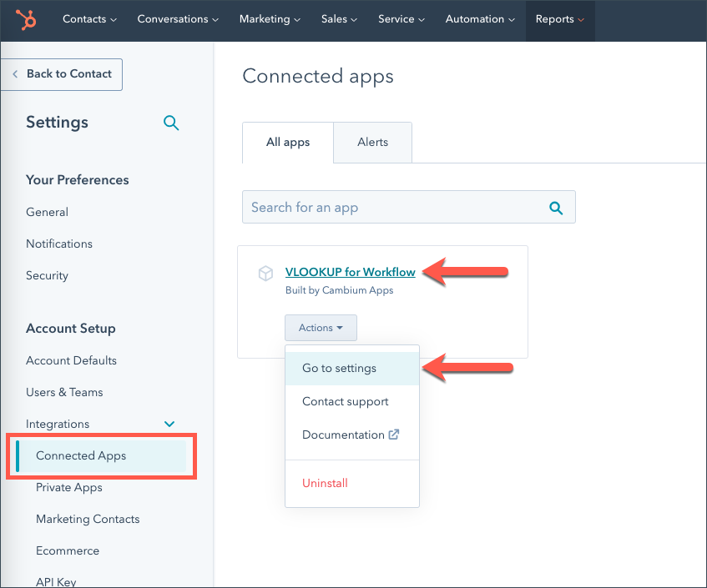The height and width of the screenshot is (588, 707).
Task: Open Private Apps in the sidebar
Action: tap(69, 488)
